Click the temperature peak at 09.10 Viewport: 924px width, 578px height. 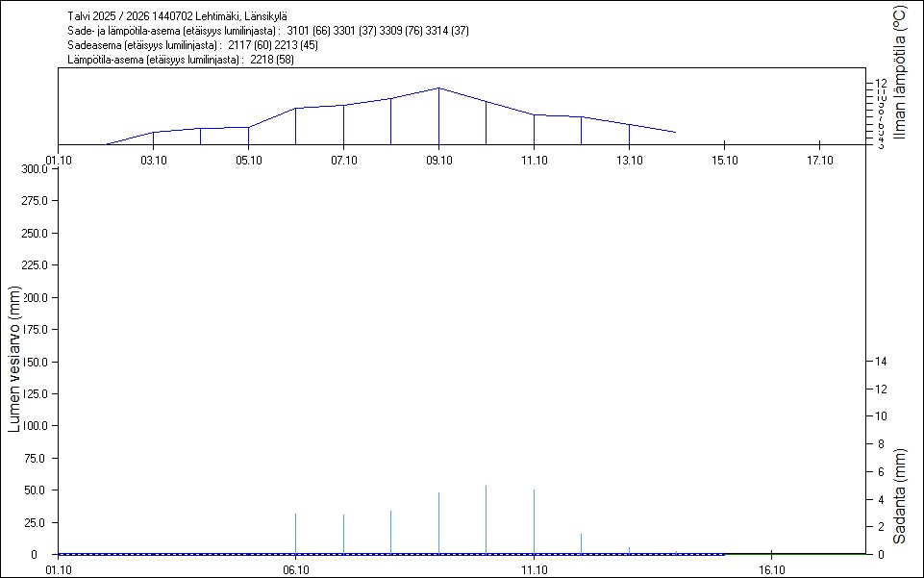point(438,88)
